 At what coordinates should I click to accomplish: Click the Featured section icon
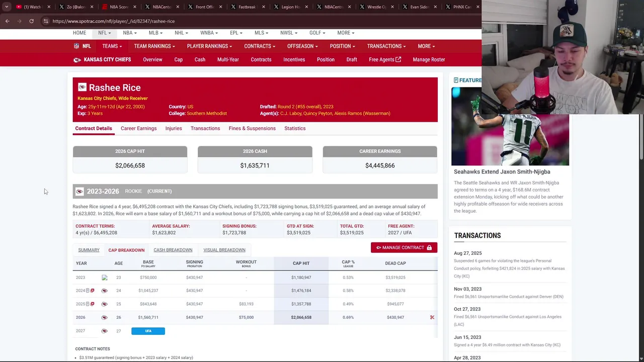tap(456, 80)
